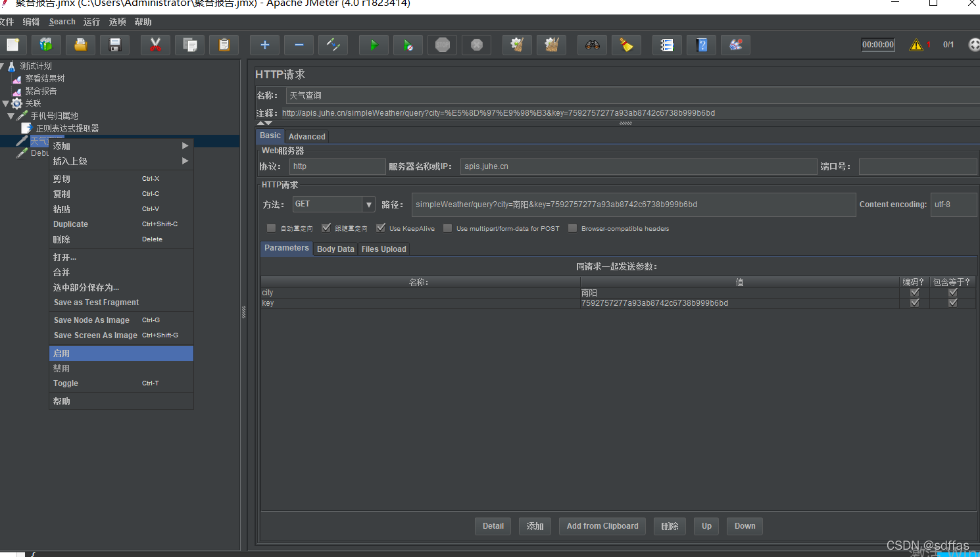Toggle the 编码 checkbox in city row
The width and height of the screenshot is (980, 557).
coord(914,293)
